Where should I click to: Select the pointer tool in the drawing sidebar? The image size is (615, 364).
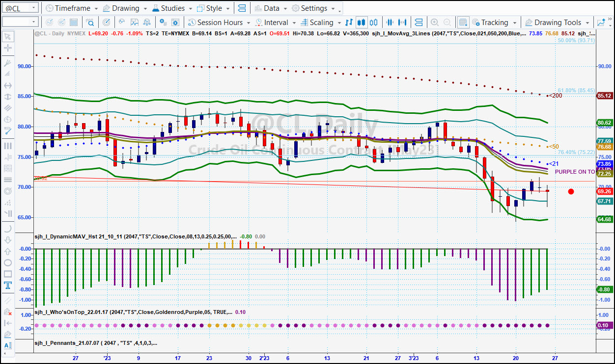coord(8,36)
